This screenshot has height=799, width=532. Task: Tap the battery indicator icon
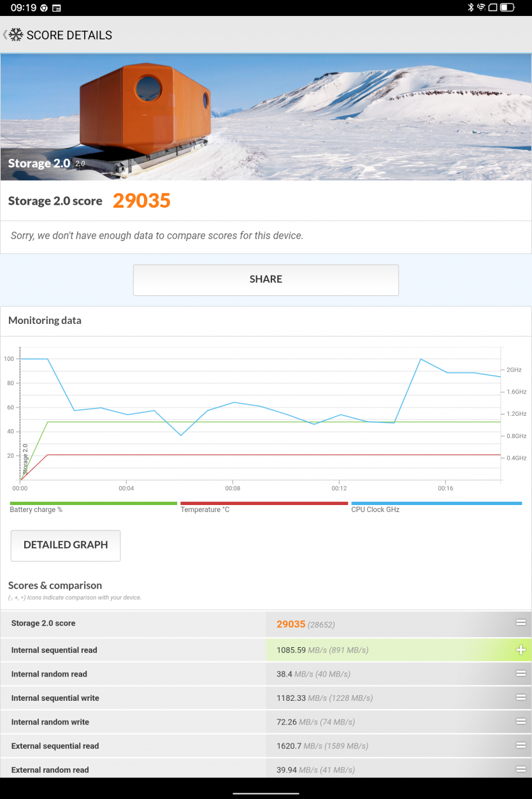[x=507, y=8]
